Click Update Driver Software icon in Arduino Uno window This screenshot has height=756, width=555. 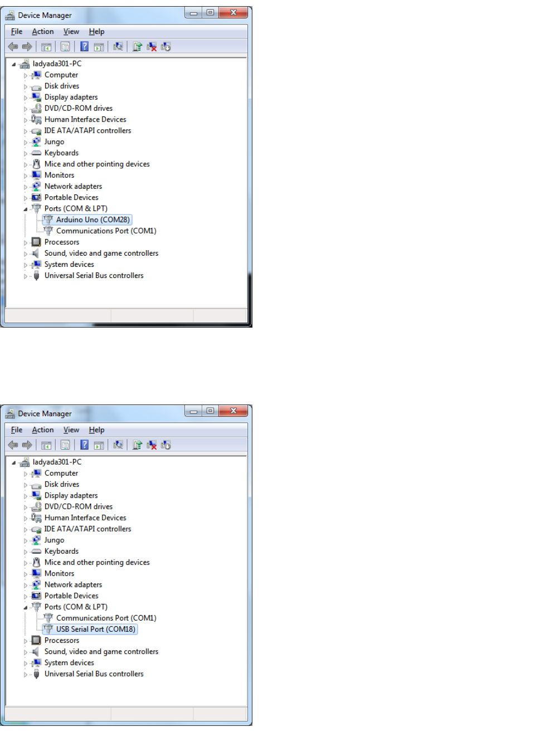pyautogui.click(x=137, y=47)
